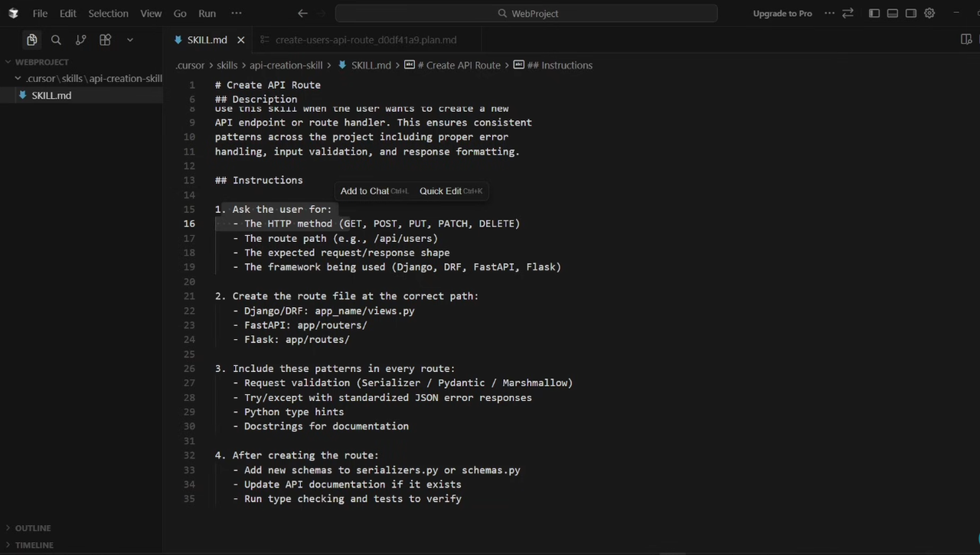This screenshot has height=555, width=980.
Task: Click the '1. Ask the user for:' line
Action: (273, 209)
